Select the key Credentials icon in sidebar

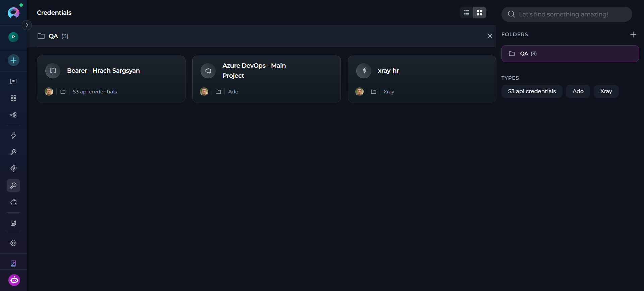coord(13,186)
